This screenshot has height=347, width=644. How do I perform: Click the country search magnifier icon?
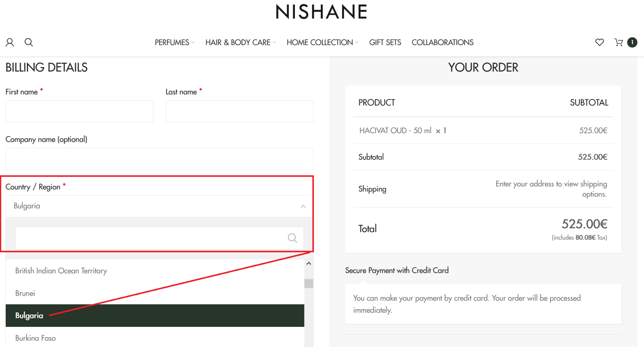click(x=292, y=238)
